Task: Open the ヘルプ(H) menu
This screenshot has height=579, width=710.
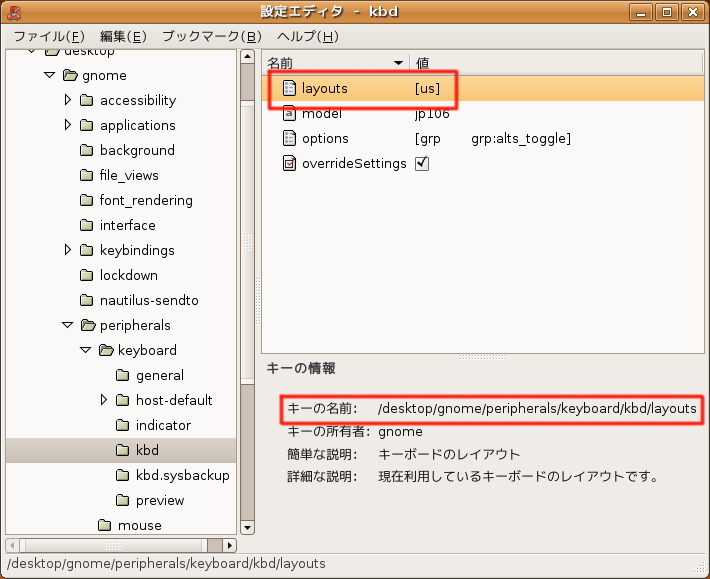Action: click(307, 37)
